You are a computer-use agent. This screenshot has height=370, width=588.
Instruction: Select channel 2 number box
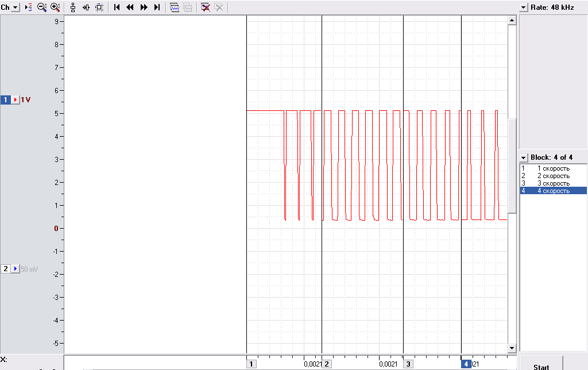click(6, 269)
